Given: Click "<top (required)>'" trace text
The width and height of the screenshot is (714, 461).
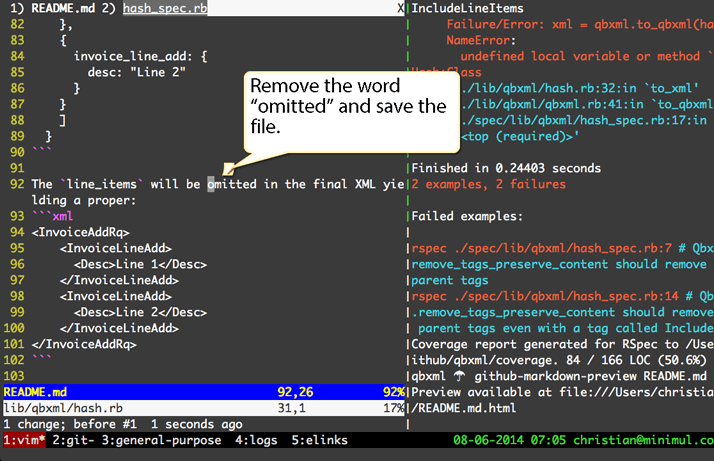Looking at the screenshot, I should (520, 136).
